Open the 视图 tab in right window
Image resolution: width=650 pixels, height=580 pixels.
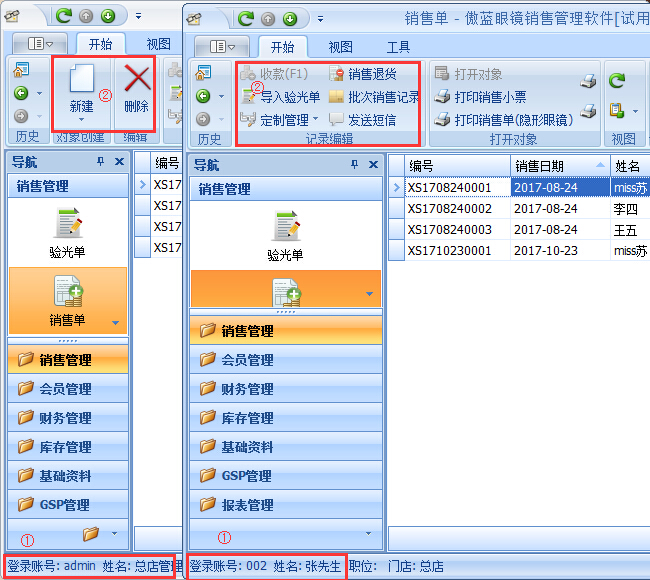pos(340,46)
